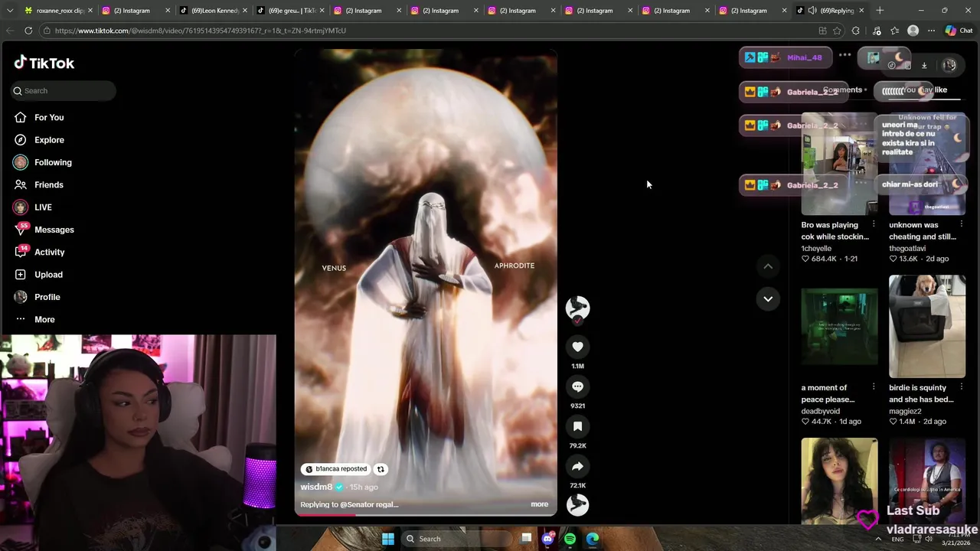Open the a moment of peace thumbnail
This screenshot has width=980, height=551.
coord(839,326)
